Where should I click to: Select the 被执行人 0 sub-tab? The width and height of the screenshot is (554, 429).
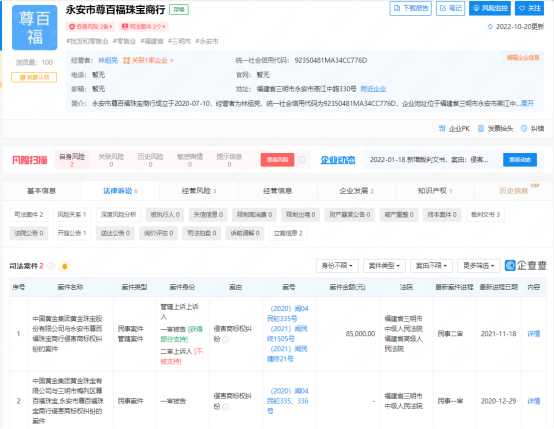click(165, 215)
